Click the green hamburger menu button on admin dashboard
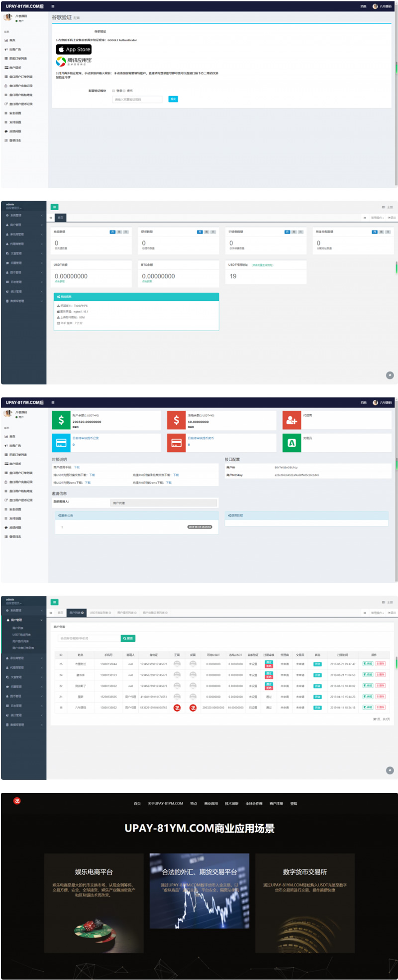This screenshot has height=980, width=398. pyautogui.click(x=55, y=207)
